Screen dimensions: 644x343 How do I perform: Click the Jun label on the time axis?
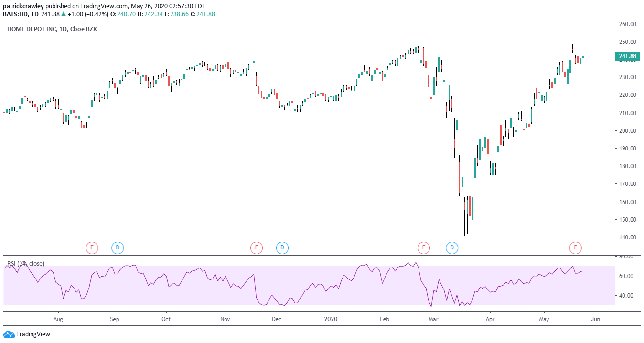pyautogui.click(x=595, y=318)
